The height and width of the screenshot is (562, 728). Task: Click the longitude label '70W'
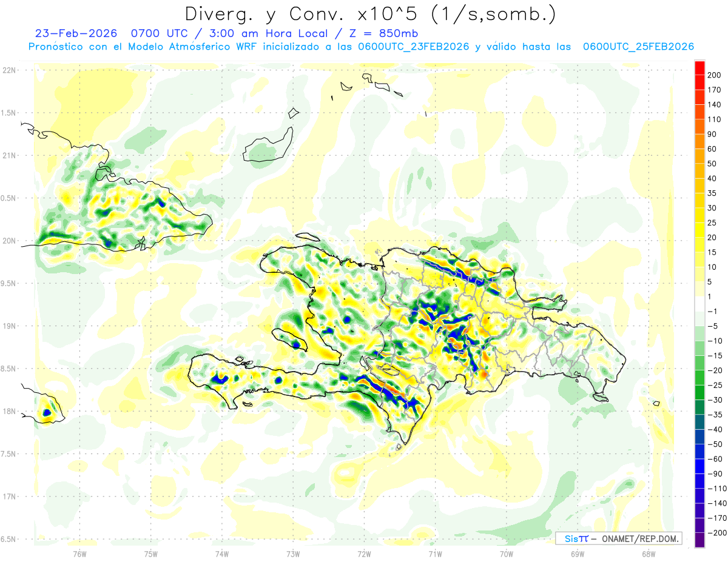pos(507,554)
